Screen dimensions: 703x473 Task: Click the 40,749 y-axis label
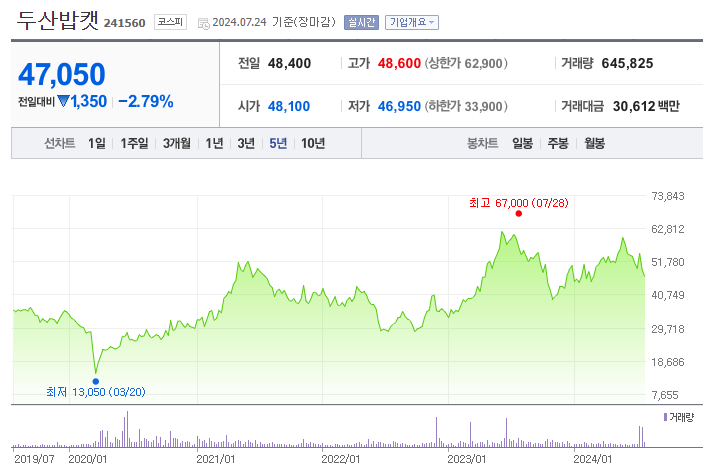668,295
